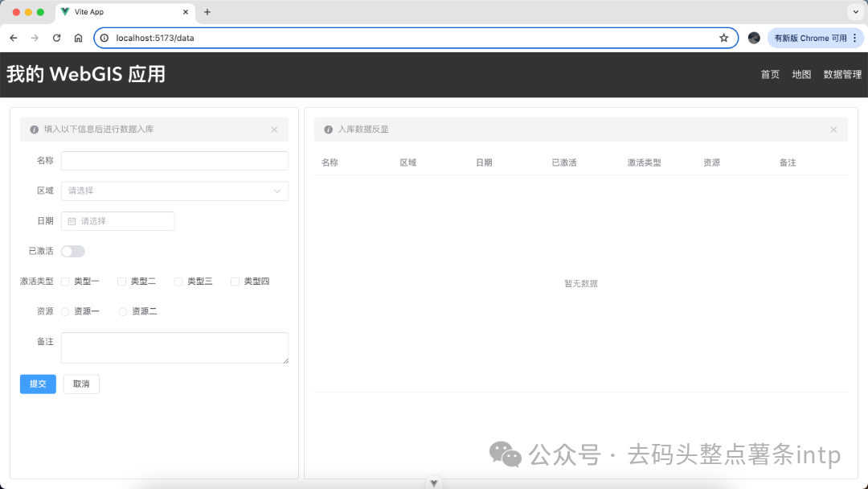Click the Vite logo in the browser tab
868x489 pixels.
64,12
